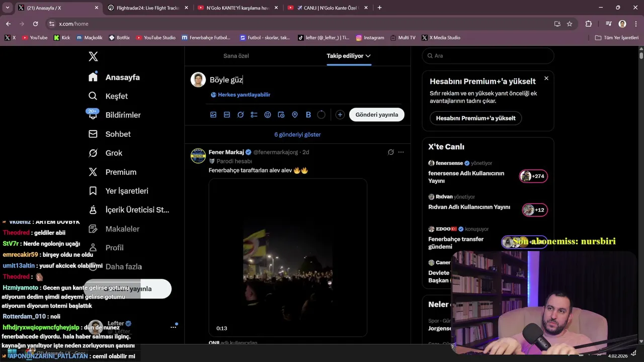The height and width of the screenshot is (362, 644).
Task: Open YouTube bookmark
Action: tap(35, 38)
